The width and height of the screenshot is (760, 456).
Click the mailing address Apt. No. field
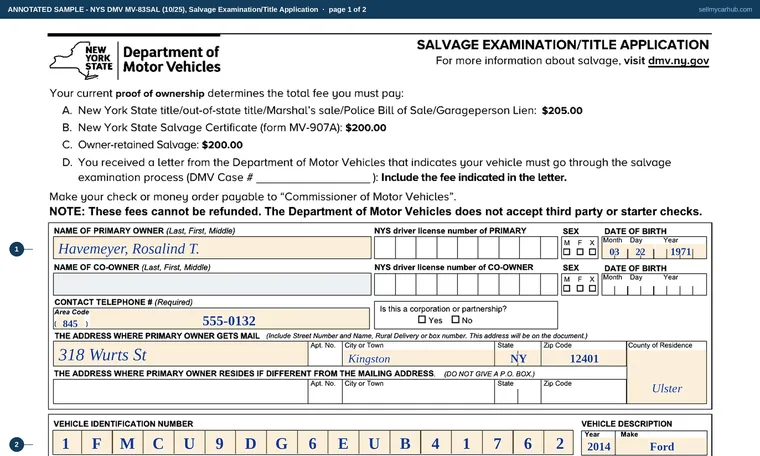[325, 354]
